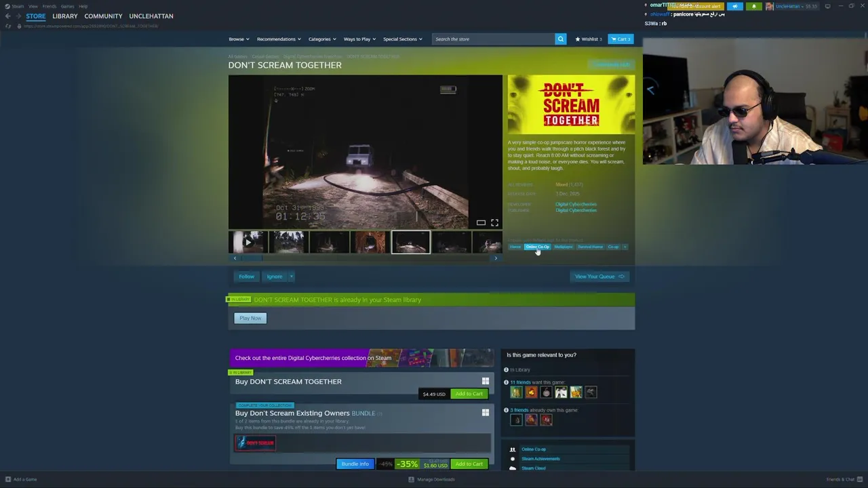Expand the Categories dropdown
868x488 pixels.
click(321, 39)
